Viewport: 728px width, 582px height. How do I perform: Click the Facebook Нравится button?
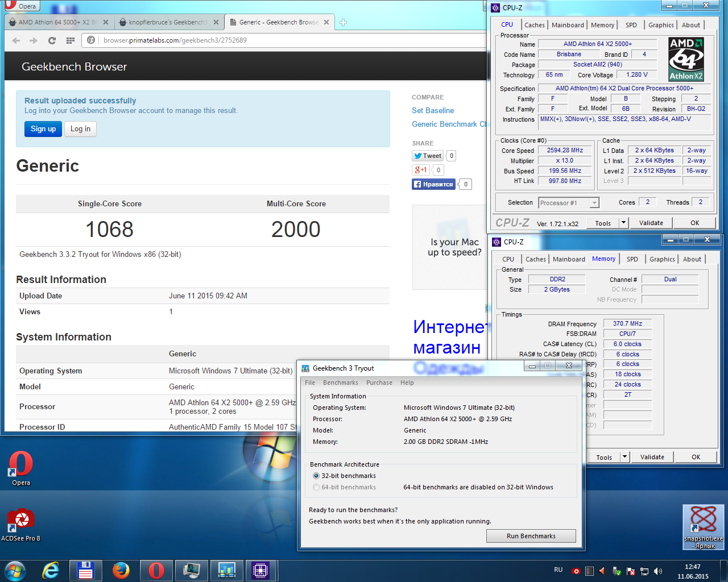433,184
